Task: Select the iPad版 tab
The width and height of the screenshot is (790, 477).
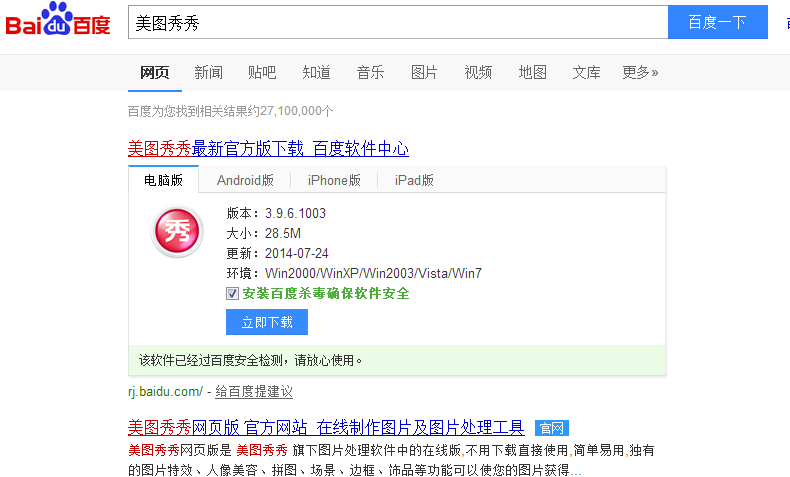Action: [x=414, y=180]
